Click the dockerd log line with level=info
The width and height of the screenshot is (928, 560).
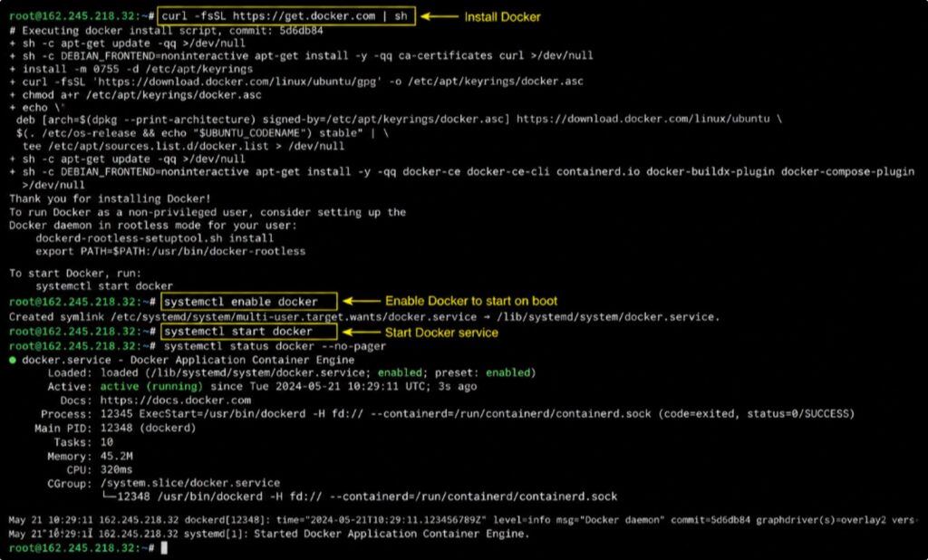click(x=462, y=520)
